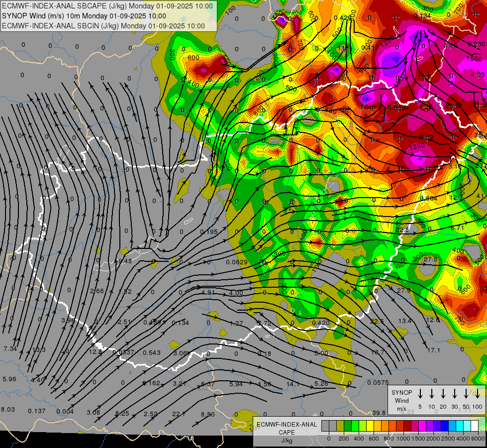The width and height of the screenshot is (487, 448).
Task: Pick the pure blue swatch above 2500
Action: click(x=444, y=426)
